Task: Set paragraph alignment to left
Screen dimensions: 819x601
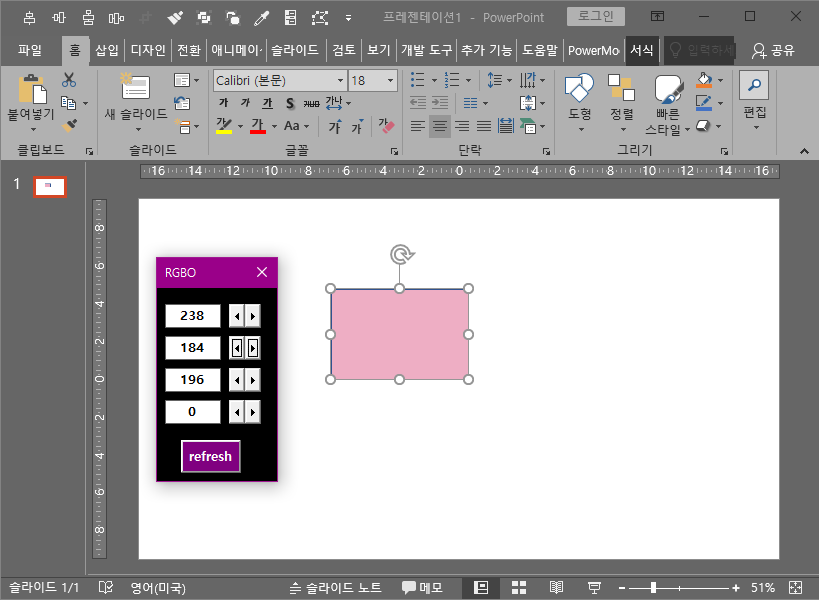Action: [x=417, y=126]
